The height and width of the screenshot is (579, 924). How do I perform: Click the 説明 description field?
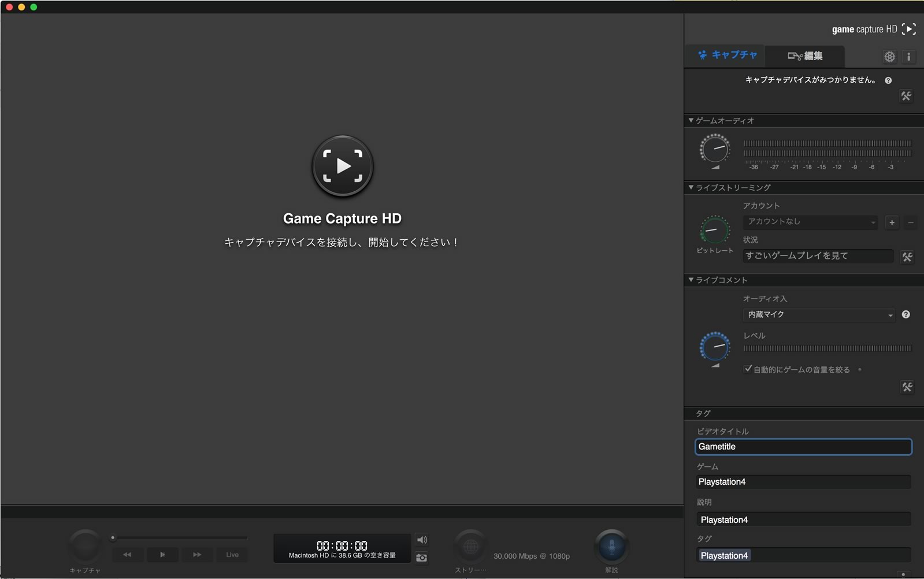[x=803, y=520]
